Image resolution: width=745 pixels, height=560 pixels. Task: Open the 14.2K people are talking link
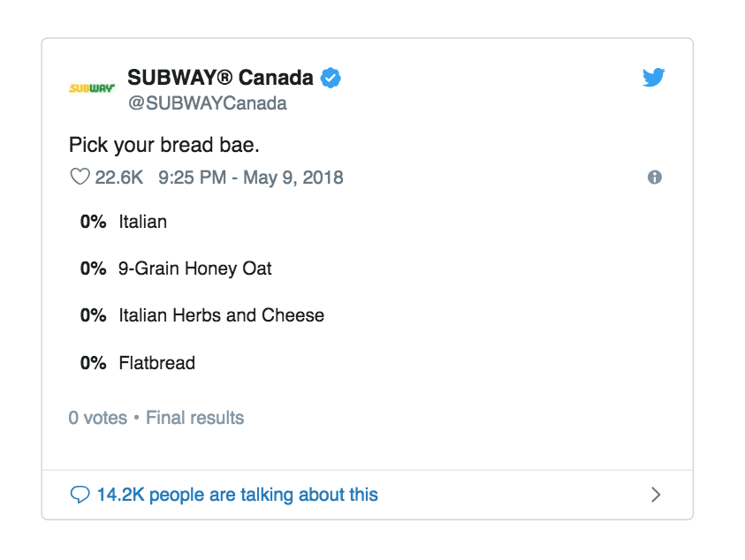click(237, 495)
